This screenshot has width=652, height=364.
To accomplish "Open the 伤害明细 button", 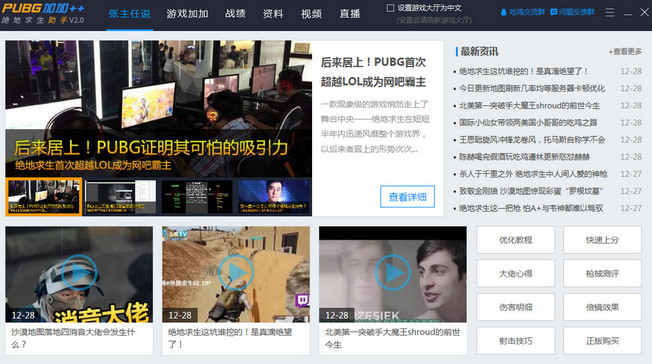I will click(x=516, y=307).
